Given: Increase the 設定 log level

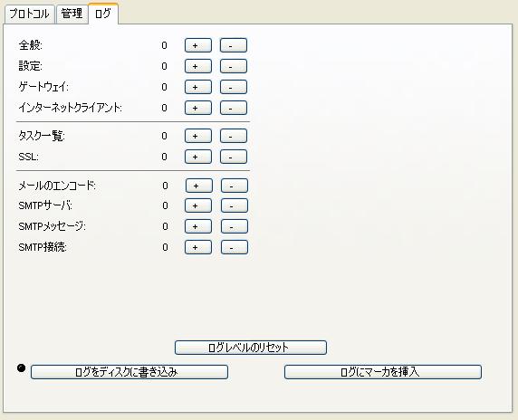Looking at the screenshot, I should (198, 66).
